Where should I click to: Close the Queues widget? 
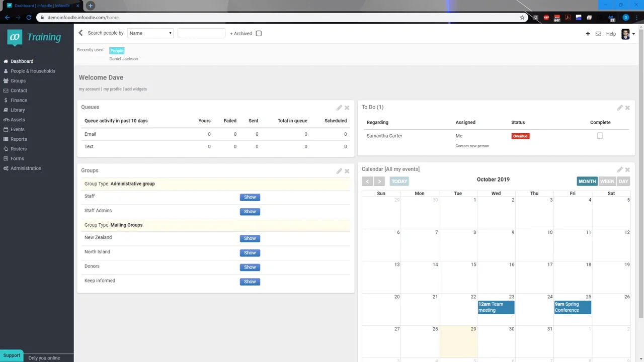pyautogui.click(x=347, y=108)
